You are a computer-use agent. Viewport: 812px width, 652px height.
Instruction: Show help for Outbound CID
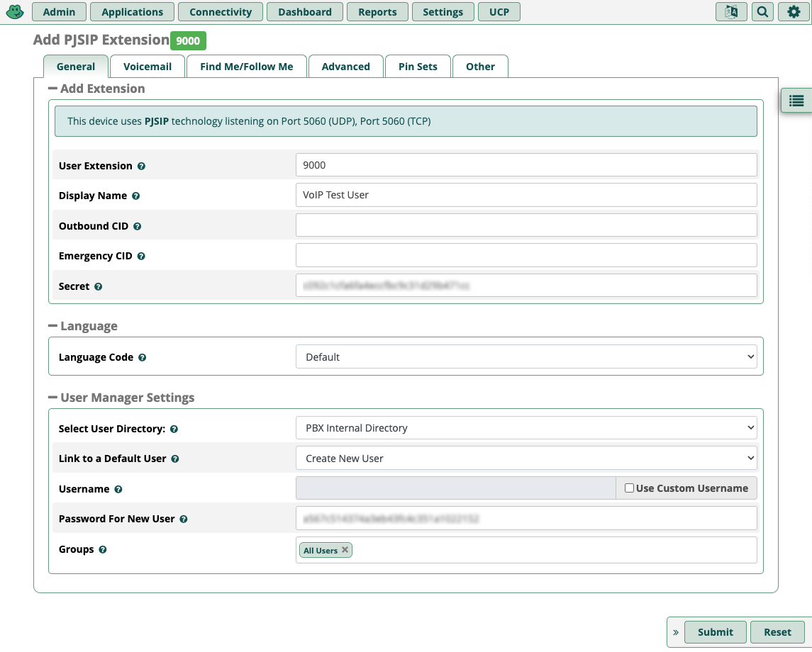click(138, 226)
